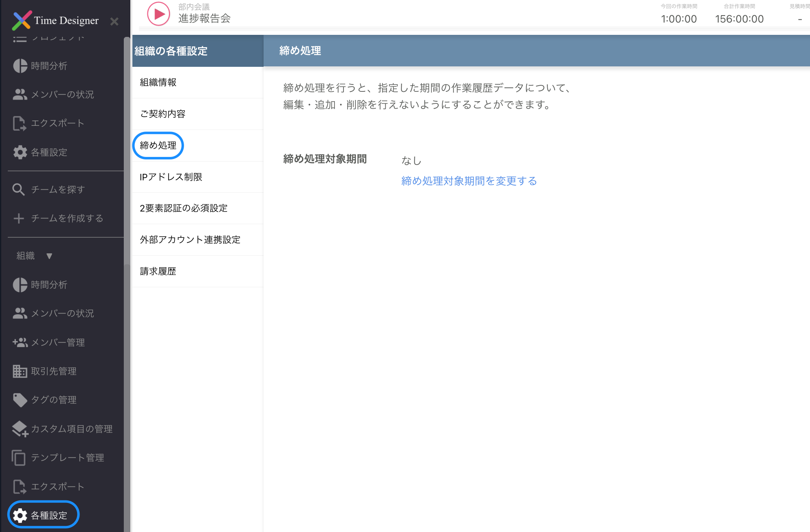Select the テンプレート管理 template icon
810x532 pixels.
19,457
